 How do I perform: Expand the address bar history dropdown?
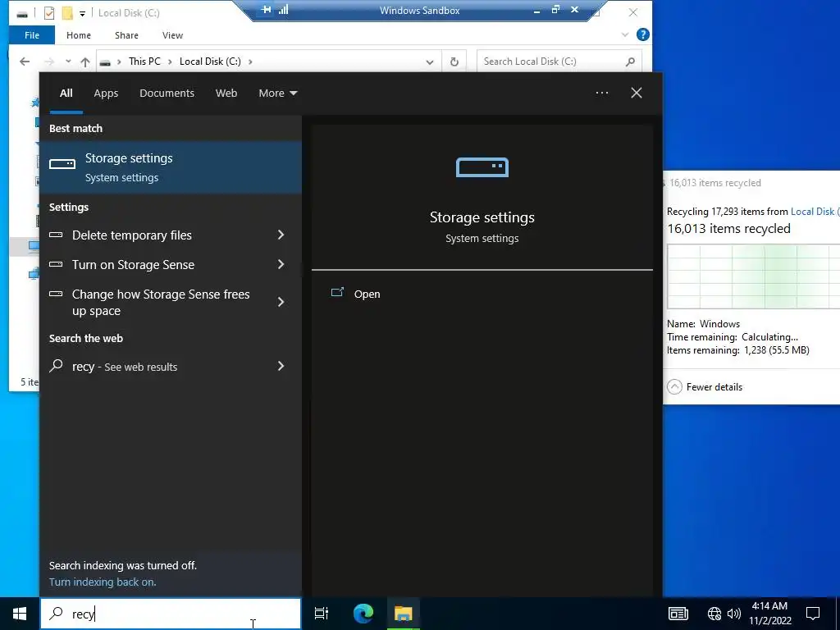coord(430,62)
